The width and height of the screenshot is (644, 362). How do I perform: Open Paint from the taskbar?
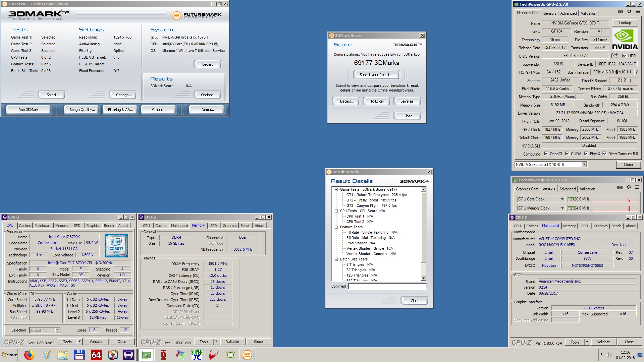[46, 355]
